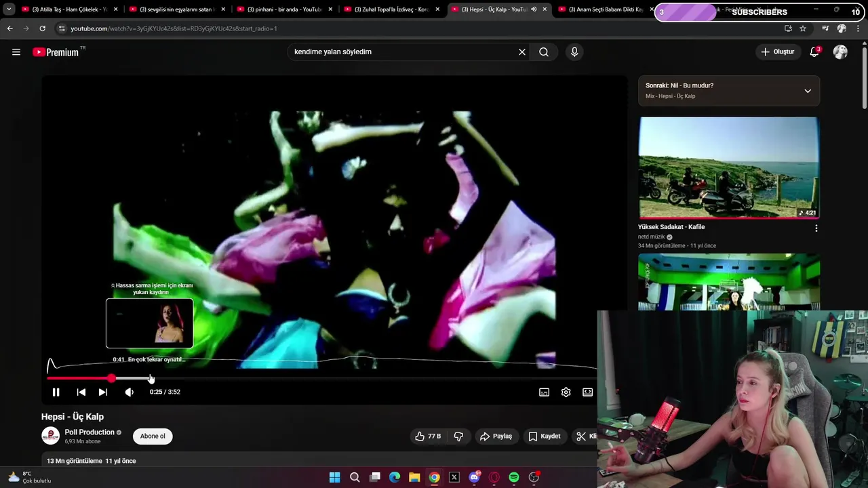Open the Poll Production channel name
Image resolution: width=868 pixels, height=488 pixels.
(90, 432)
